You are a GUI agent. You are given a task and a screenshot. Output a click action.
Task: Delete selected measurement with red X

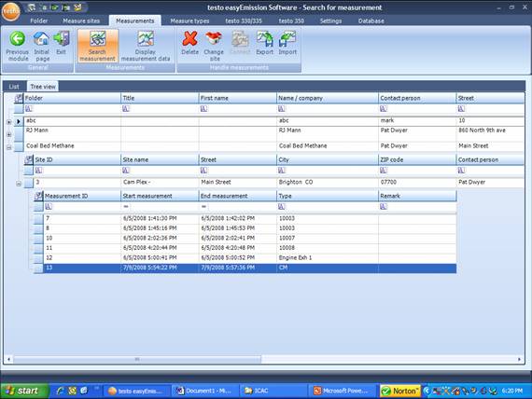190,38
